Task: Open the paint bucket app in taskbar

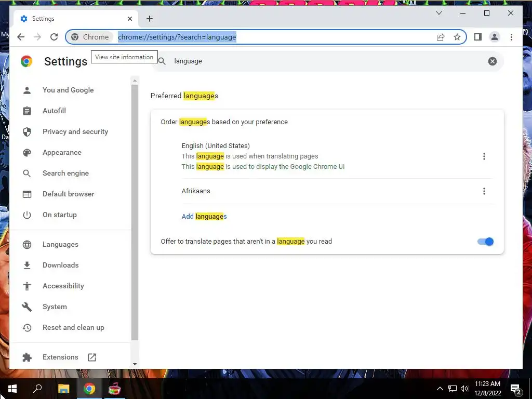Action: coord(115,389)
